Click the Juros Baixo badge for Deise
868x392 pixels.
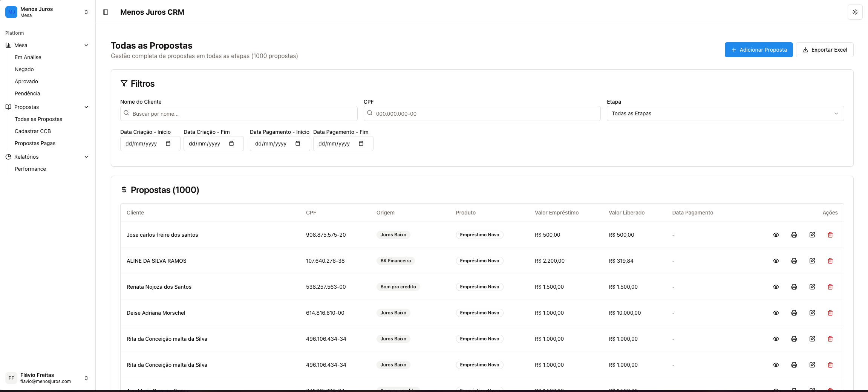pyautogui.click(x=393, y=313)
